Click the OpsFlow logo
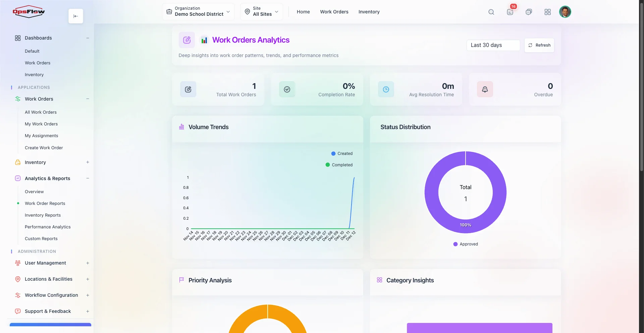Viewport: 644px width, 333px height. 29,11
